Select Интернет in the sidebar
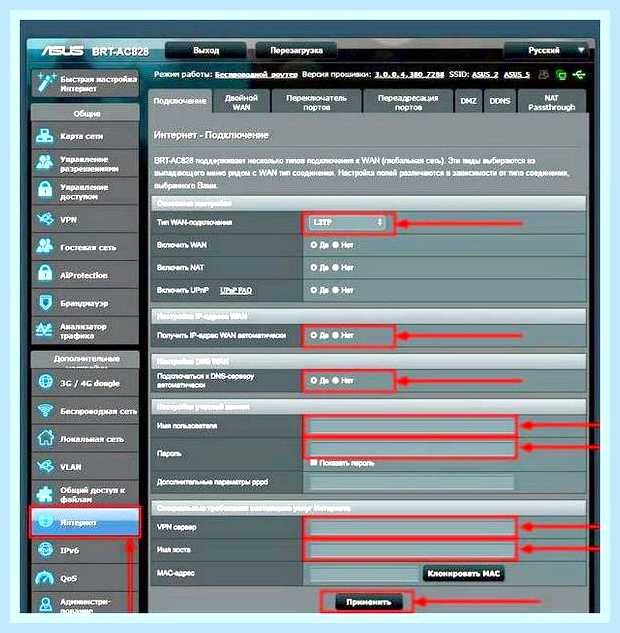 point(85,522)
